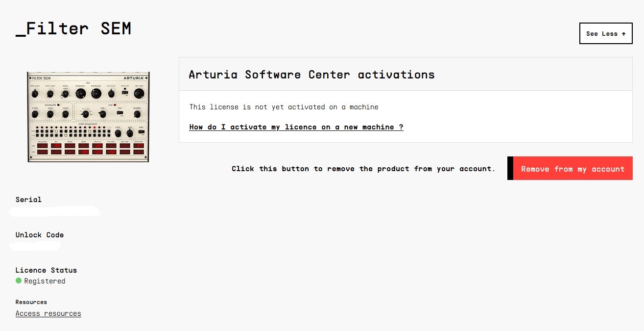Click the Steps knob in the Gate Sequencer
644x331 pixels.
point(117,133)
